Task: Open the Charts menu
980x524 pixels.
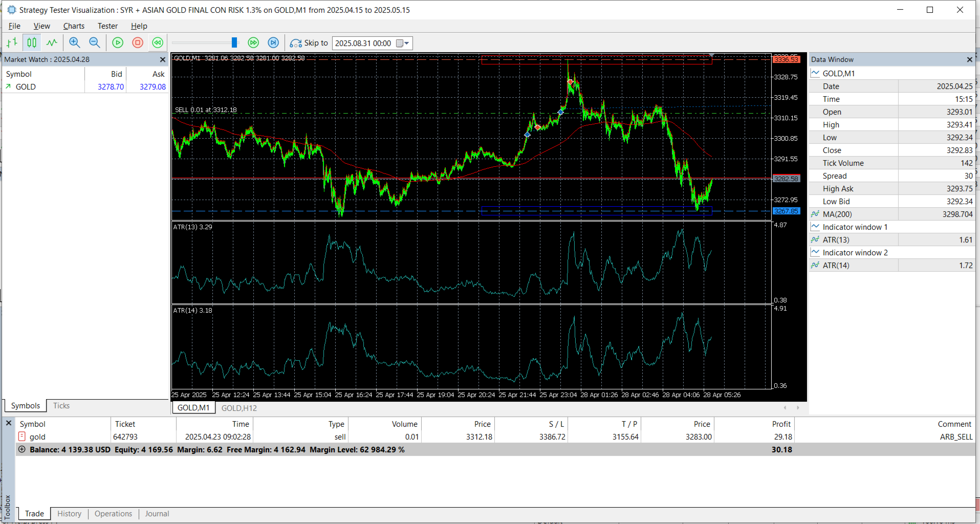Action: tap(74, 26)
